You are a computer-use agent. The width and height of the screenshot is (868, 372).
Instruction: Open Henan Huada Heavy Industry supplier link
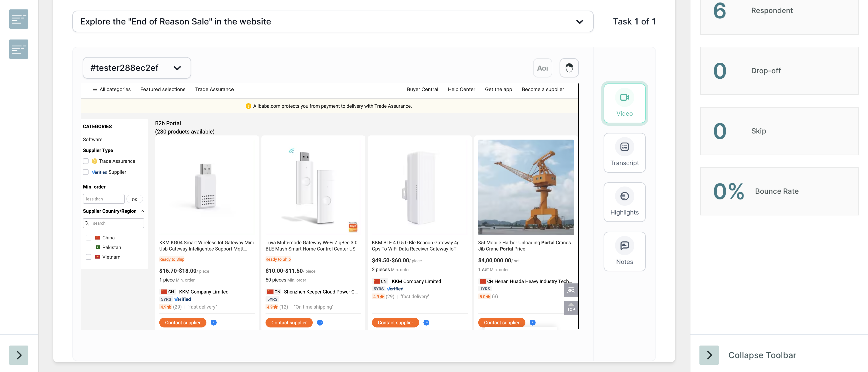533,281
